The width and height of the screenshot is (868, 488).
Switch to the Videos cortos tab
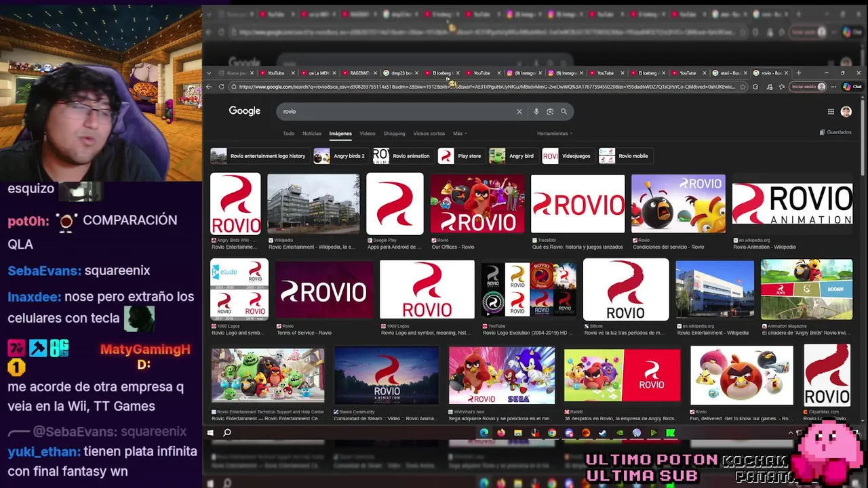(429, 134)
